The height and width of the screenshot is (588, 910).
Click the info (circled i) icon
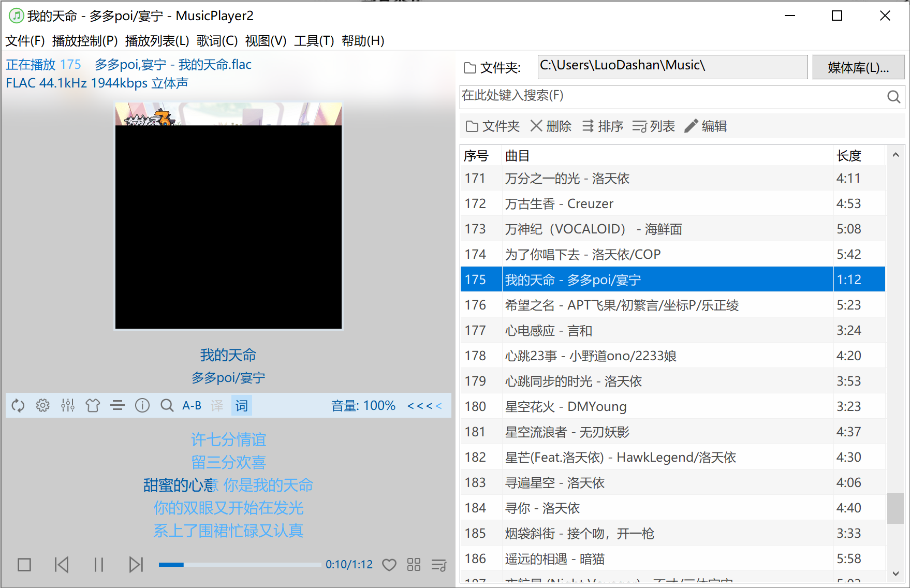point(142,405)
